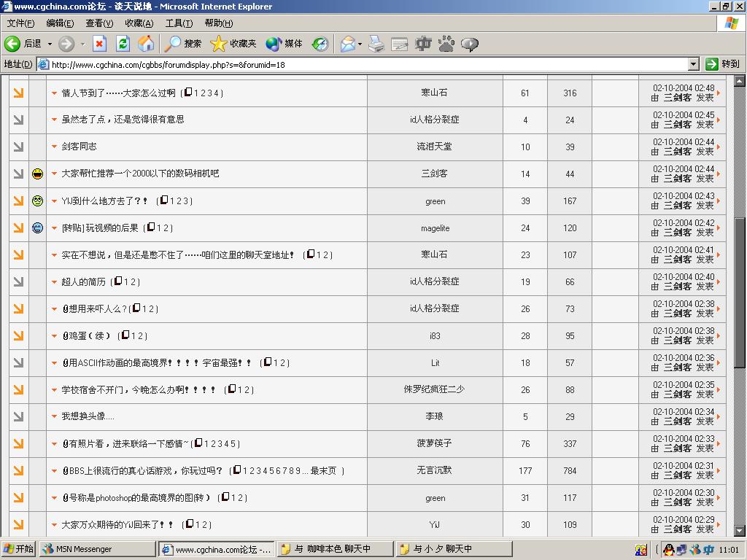747x560 pixels.
Task: Click the Chinese character 中 toolbar icon
Action: click(423, 44)
